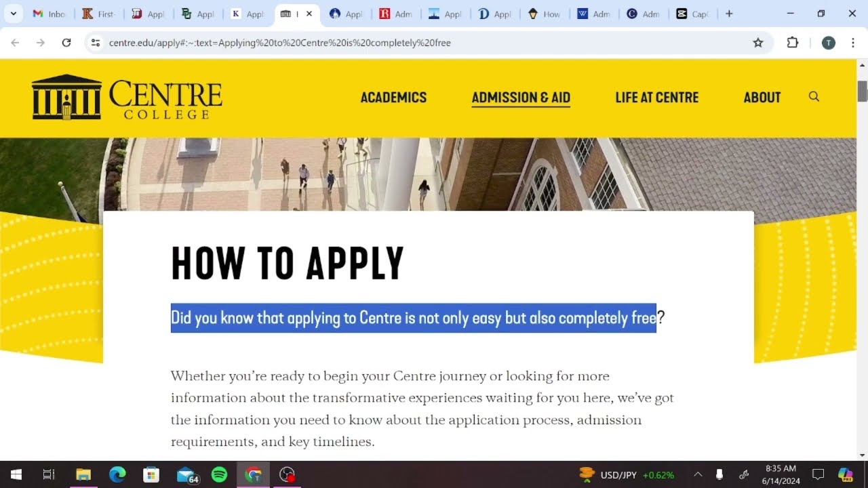Open the site search magnifier icon

tap(814, 97)
